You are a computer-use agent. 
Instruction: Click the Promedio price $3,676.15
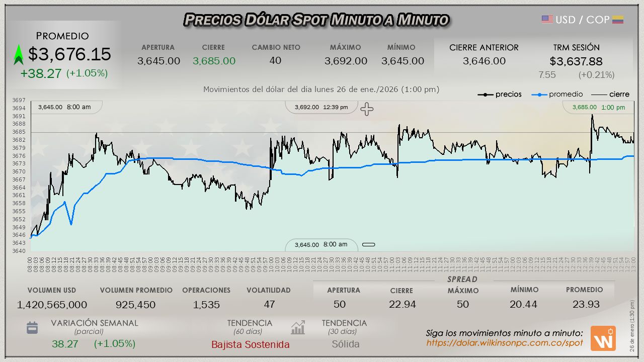(69, 54)
